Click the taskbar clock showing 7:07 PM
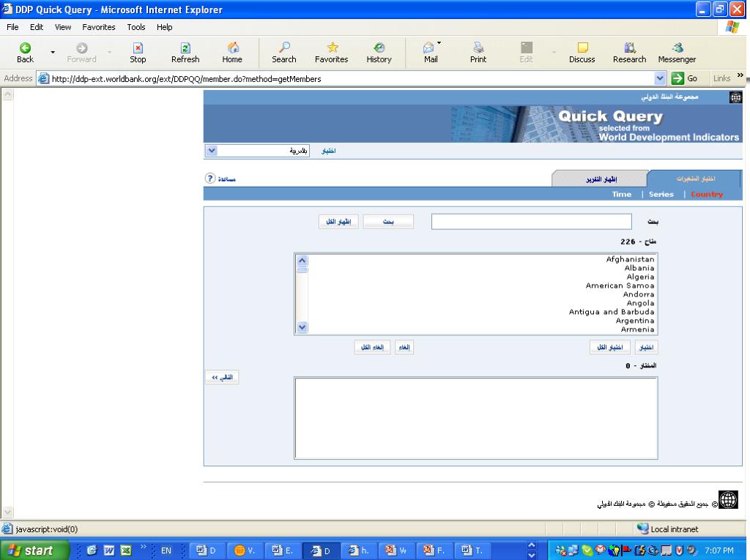 719,550
